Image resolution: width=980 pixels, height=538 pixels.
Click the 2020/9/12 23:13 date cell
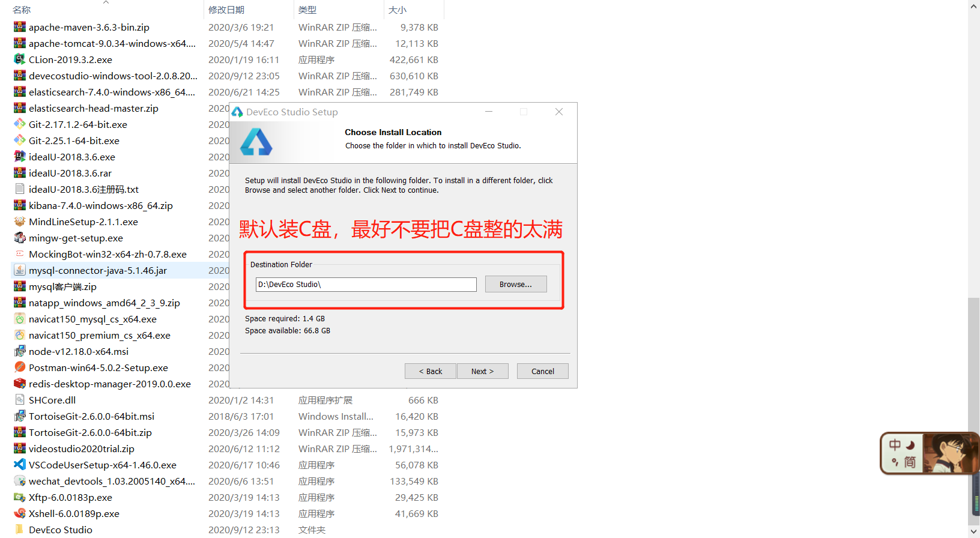(244, 530)
